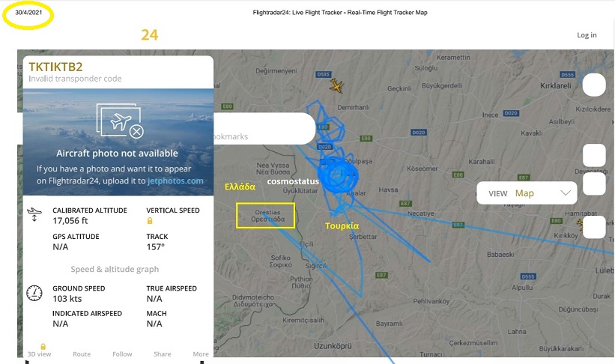Select the aircraft icon near Kırıkköy
The height and width of the screenshot is (364, 615).
point(580,224)
